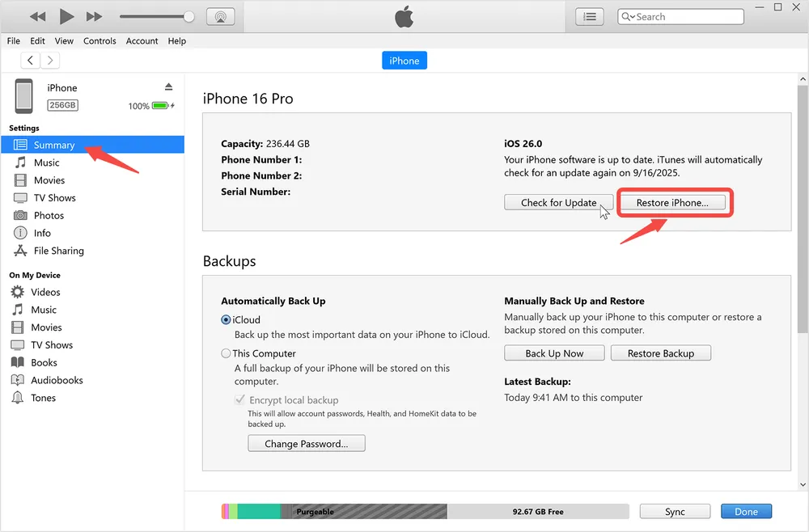
Task: Click the blue Done button
Action: (746, 511)
